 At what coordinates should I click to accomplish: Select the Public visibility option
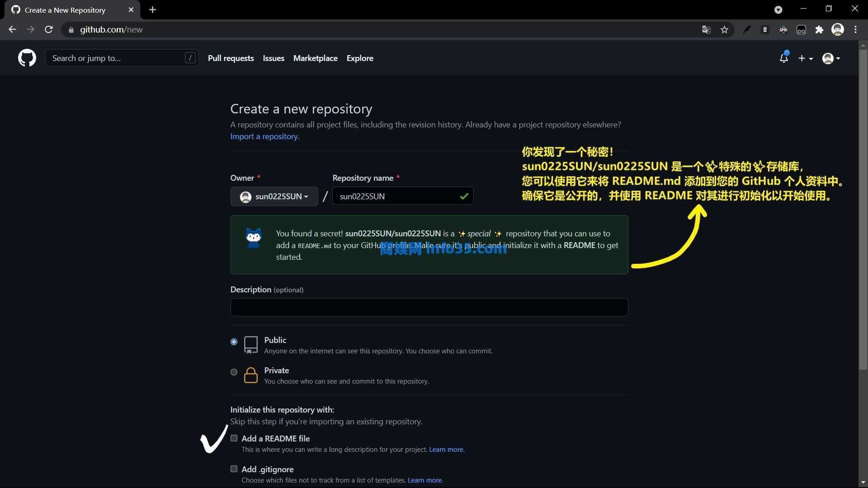234,342
